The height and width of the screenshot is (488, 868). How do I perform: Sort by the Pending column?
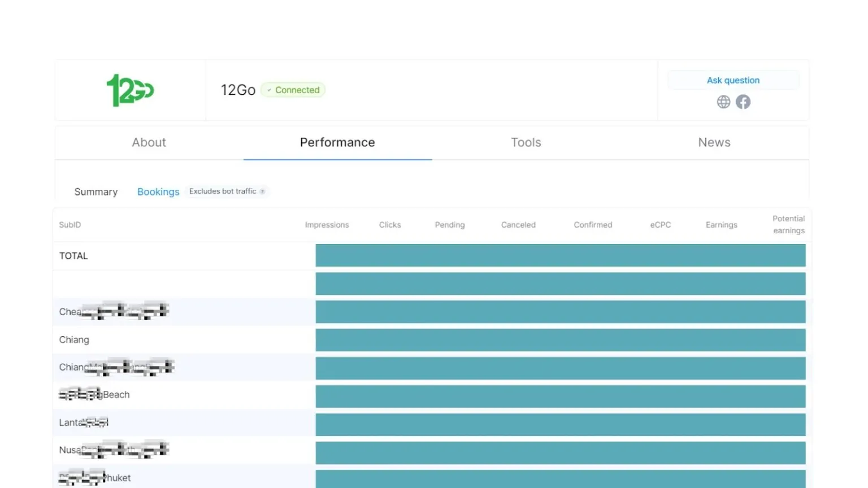coord(449,225)
